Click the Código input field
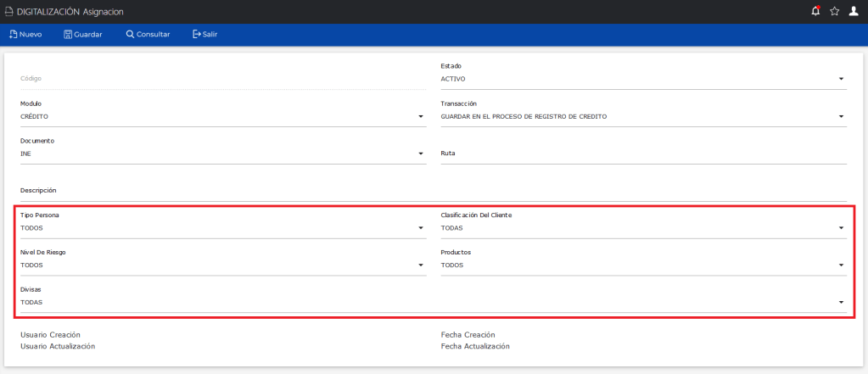This screenshot has width=868, height=374. click(x=222, y=79)
